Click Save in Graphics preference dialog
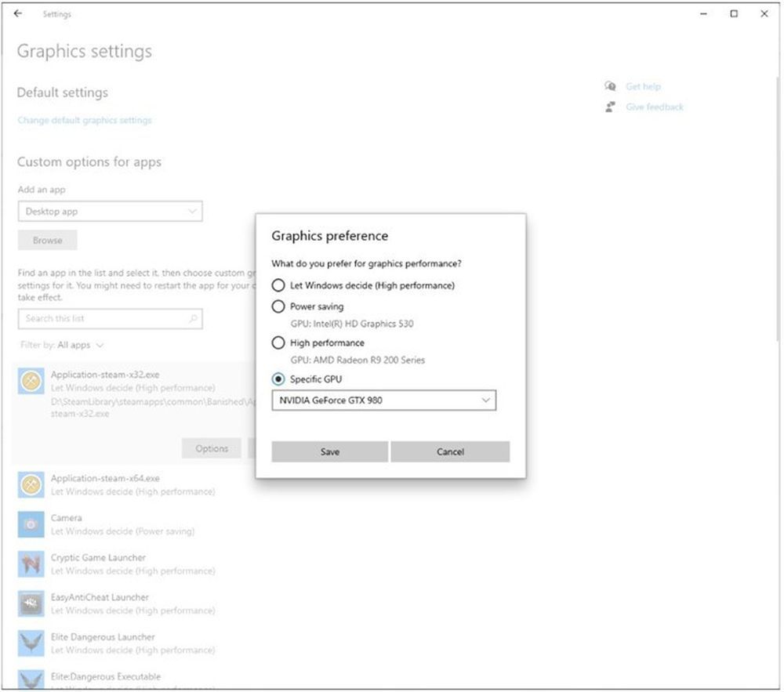 pos(329,451)
